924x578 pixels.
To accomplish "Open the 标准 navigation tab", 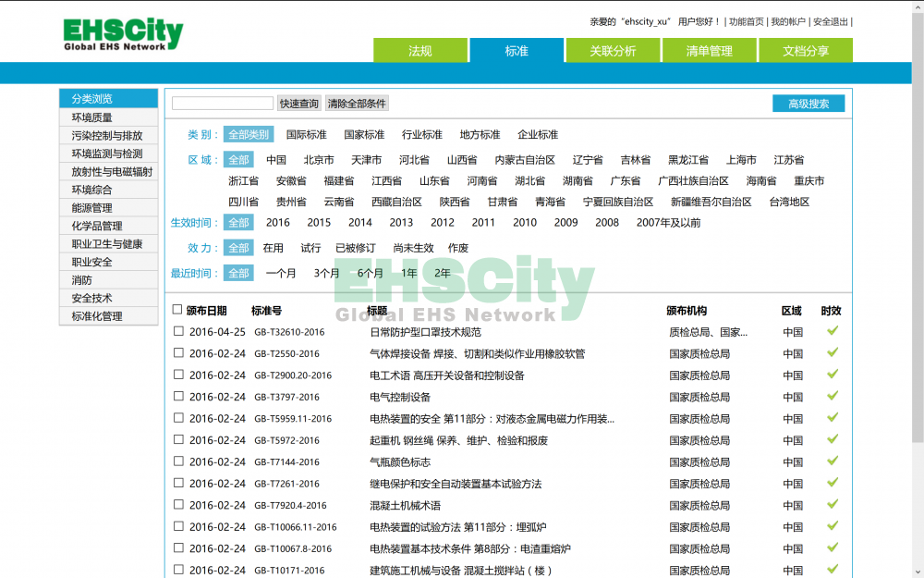I will [x=517, y=51].
